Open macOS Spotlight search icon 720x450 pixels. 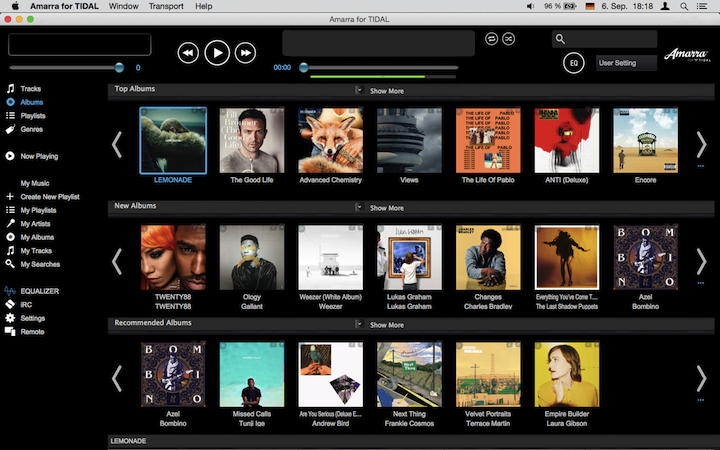tap(684, 6)
